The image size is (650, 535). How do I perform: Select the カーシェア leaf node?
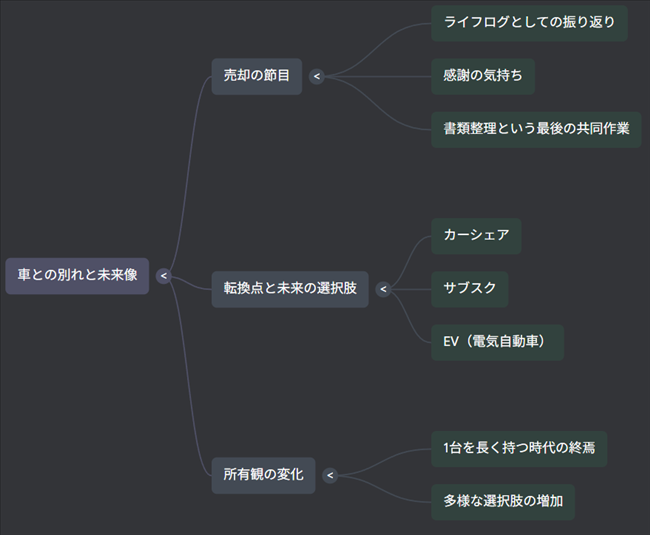pos(476,236)
